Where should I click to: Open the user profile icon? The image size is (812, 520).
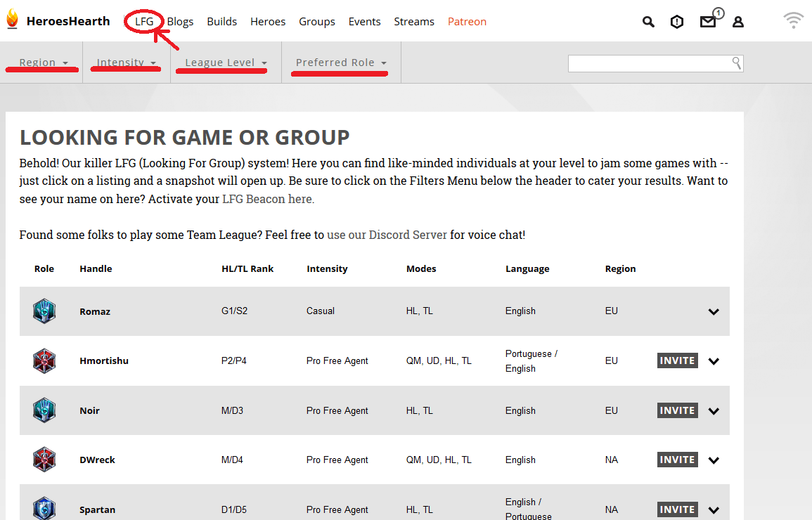tap(738, 22)
